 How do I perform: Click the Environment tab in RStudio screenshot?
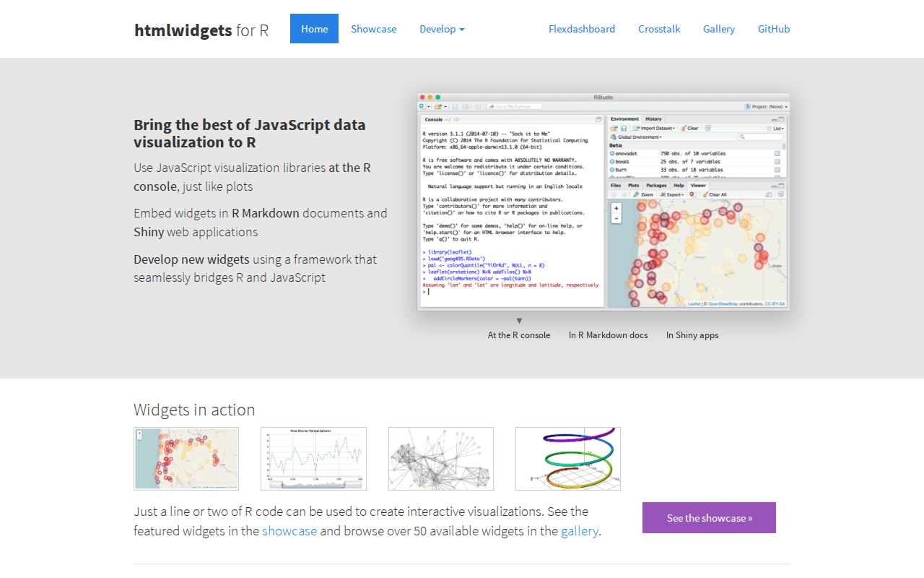[x=624, y=118]
